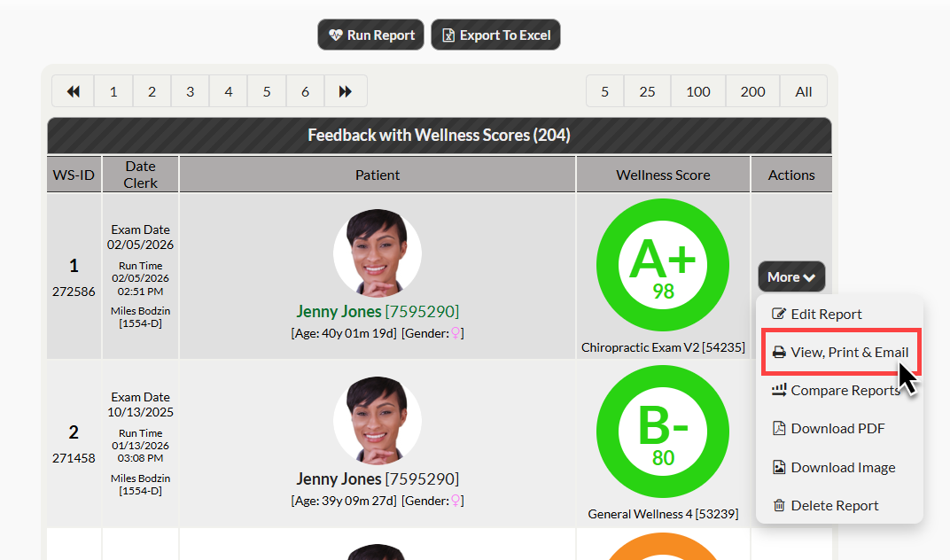Show 200 results per page
This screenshot has height=560, width=950.
(x=752, y=91)
